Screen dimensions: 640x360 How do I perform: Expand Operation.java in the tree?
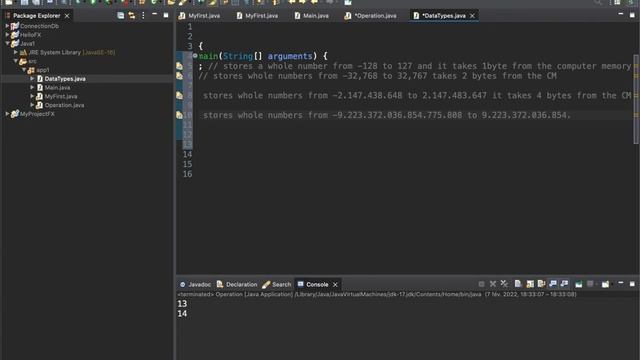[32, 105]
